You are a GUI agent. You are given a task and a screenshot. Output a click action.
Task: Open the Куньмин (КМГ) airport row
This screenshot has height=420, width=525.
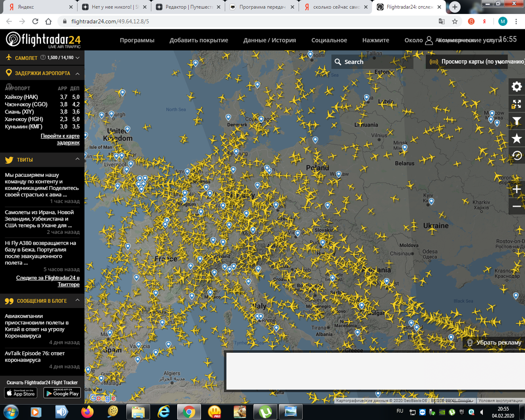point(42,126)
